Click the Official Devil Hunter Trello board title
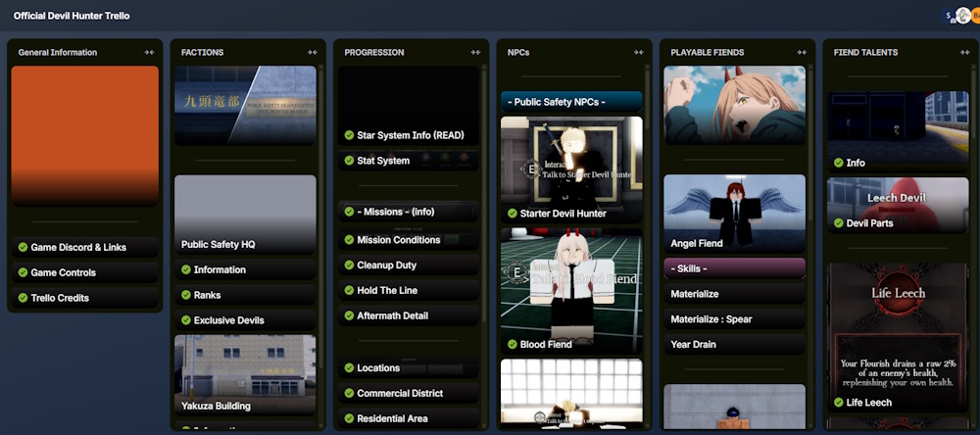 pyautogui.click(x=72, y=16)
